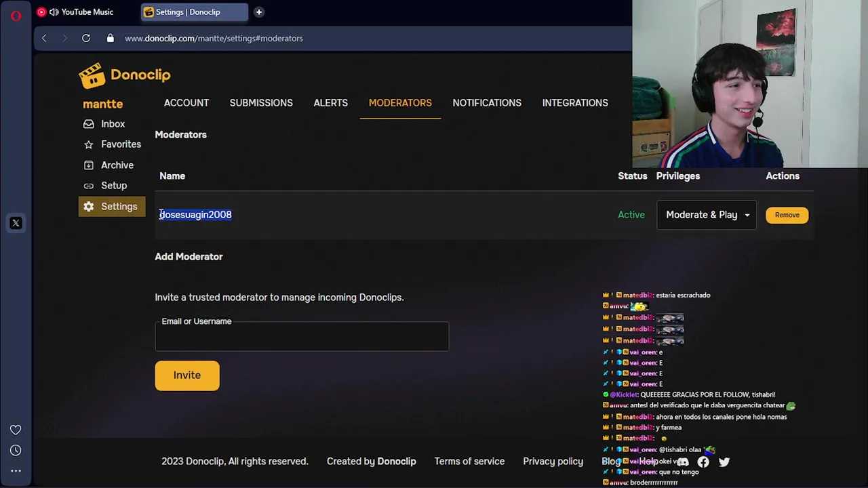Open Settings in the sidebar
This screenshot has width=868, height=488.
[x=111, y=207]
